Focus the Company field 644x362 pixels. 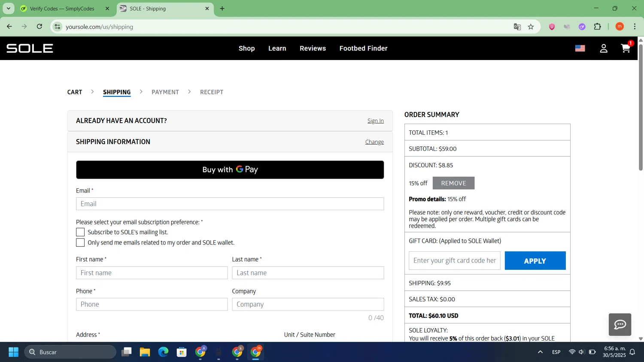click(308, 305)
